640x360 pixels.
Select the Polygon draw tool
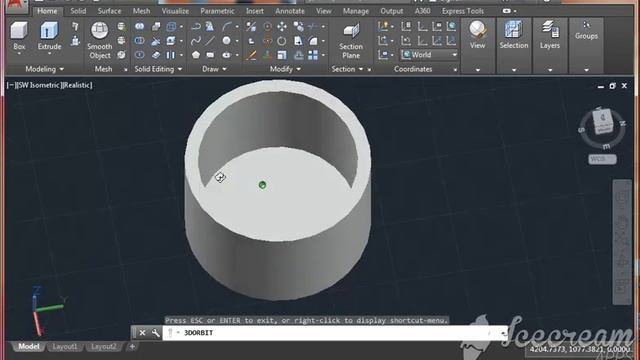pos(196,55)
